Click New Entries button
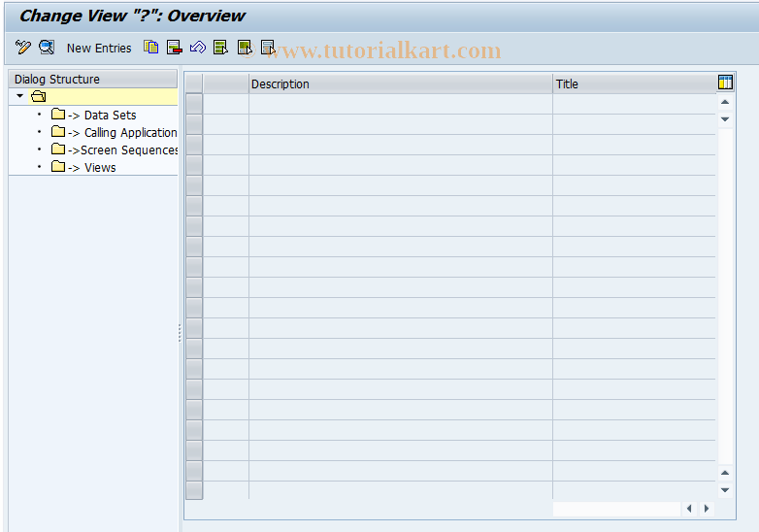759x532 pixels. (x=99, y=48)
